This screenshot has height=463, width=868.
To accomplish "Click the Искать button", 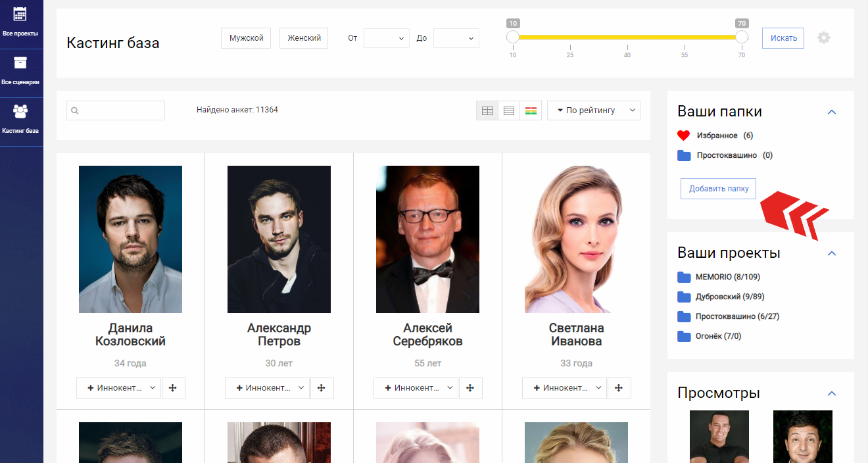I will pos(783,38).
